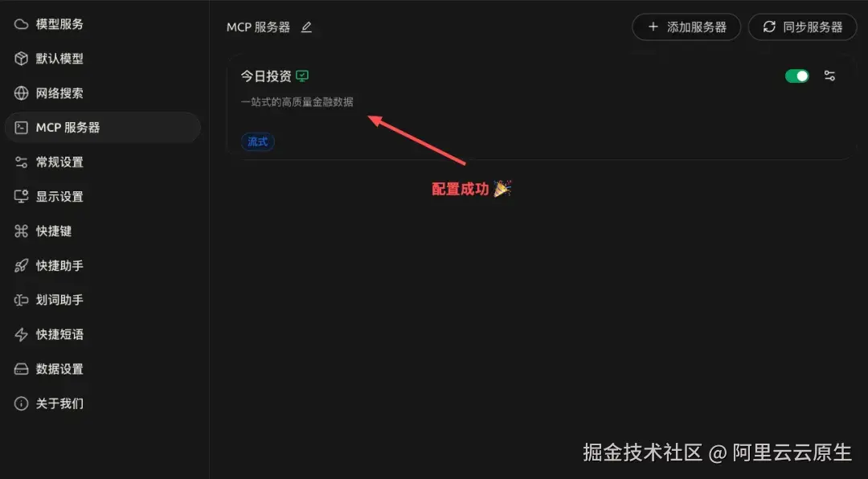The image size is (868, 479).
Task: Click the edit pencil icon beside MCP 服务器
Action: pos(306,27)
